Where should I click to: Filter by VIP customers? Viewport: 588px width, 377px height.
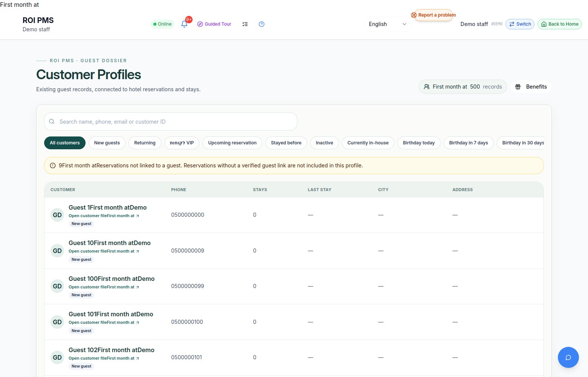point(182,143)
